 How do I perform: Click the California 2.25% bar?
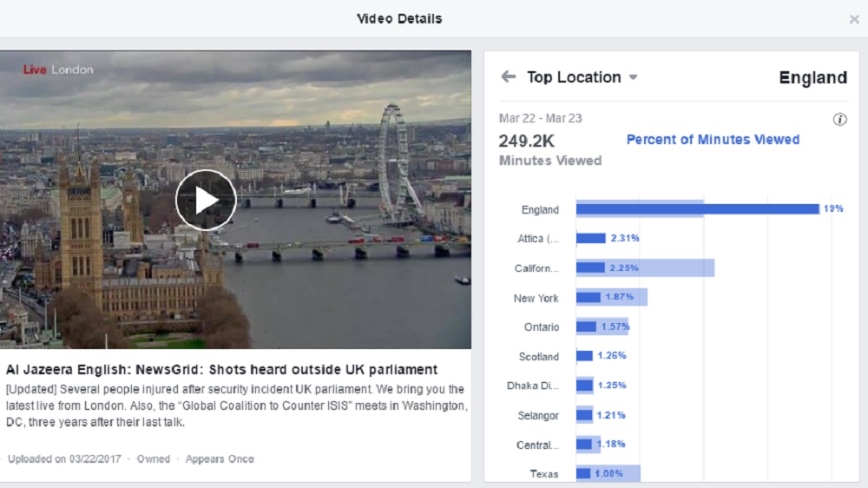[x=590, y=267]
